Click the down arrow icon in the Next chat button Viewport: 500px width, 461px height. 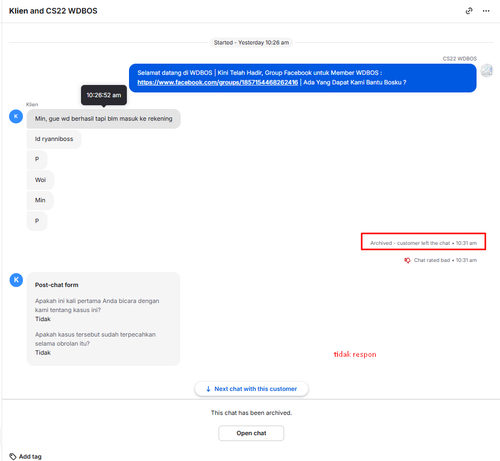coord(208,389)
